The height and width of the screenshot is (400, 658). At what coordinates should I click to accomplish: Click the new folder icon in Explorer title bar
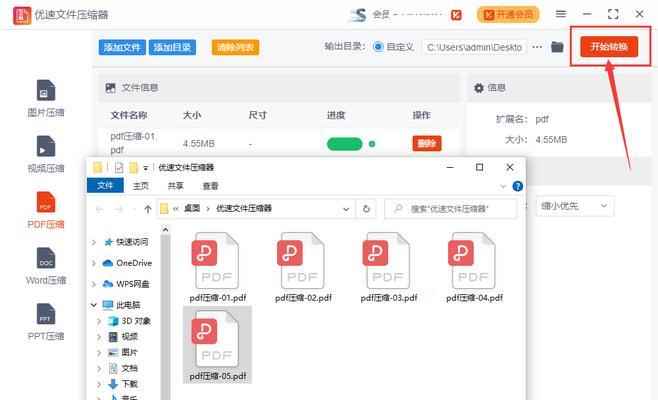tap(133, 168)
